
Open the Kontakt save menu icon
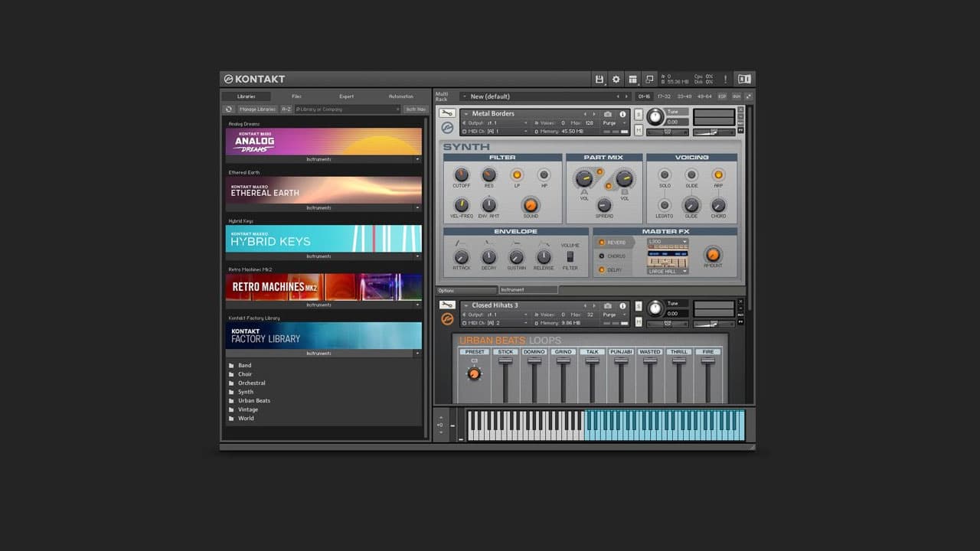[x=599, y=79]
